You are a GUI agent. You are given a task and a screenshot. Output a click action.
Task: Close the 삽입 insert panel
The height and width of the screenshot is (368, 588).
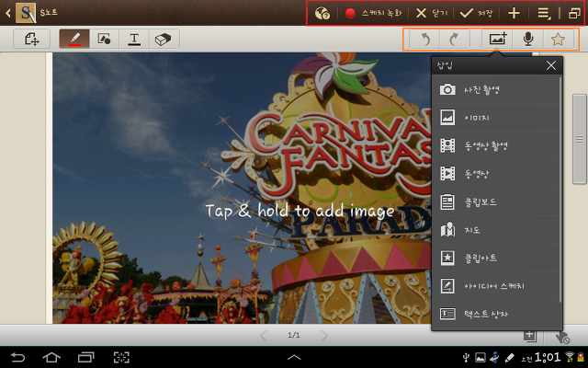551,65
